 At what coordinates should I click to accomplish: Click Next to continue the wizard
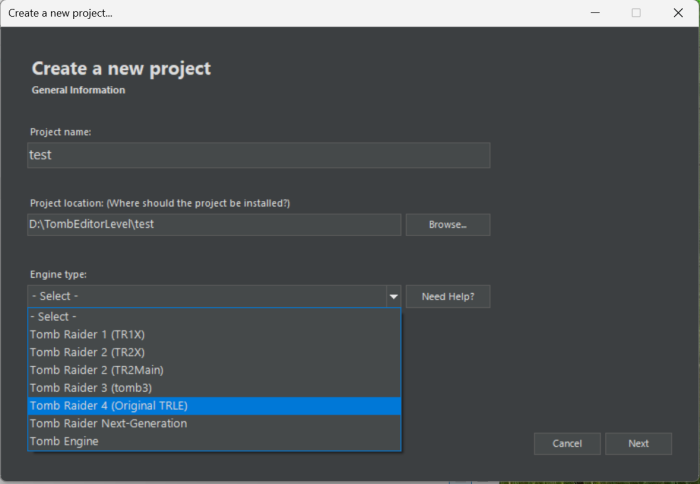pos(638,443)
